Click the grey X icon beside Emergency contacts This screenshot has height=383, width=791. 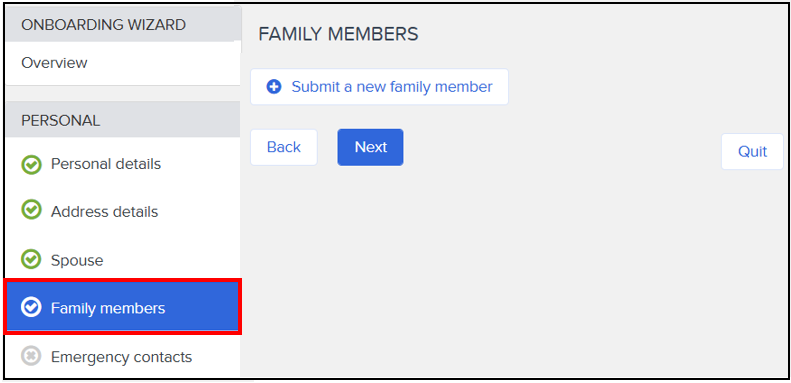click(31, 357)
